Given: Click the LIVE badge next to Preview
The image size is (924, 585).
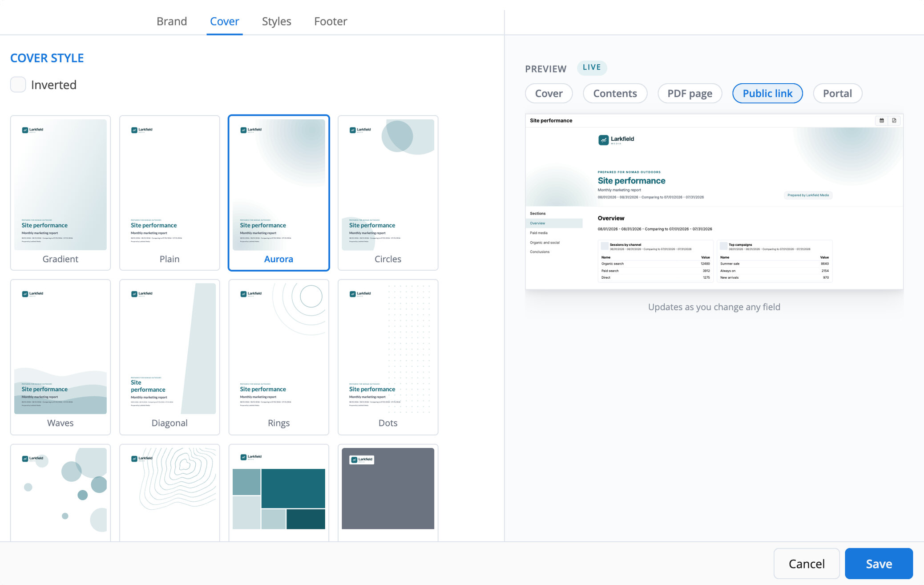Looking at the screenshot, I should click(592, 67).
